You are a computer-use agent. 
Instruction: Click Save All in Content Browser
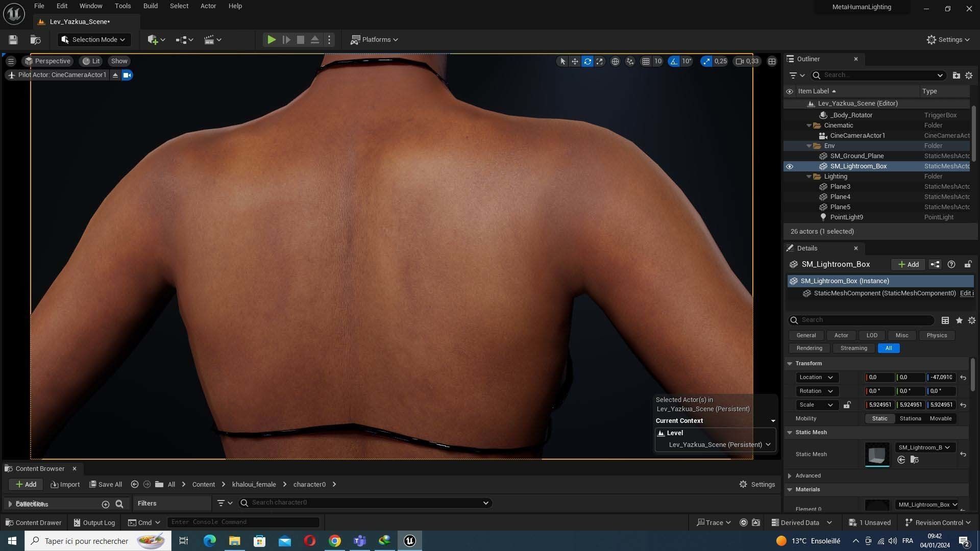[106, 484]
